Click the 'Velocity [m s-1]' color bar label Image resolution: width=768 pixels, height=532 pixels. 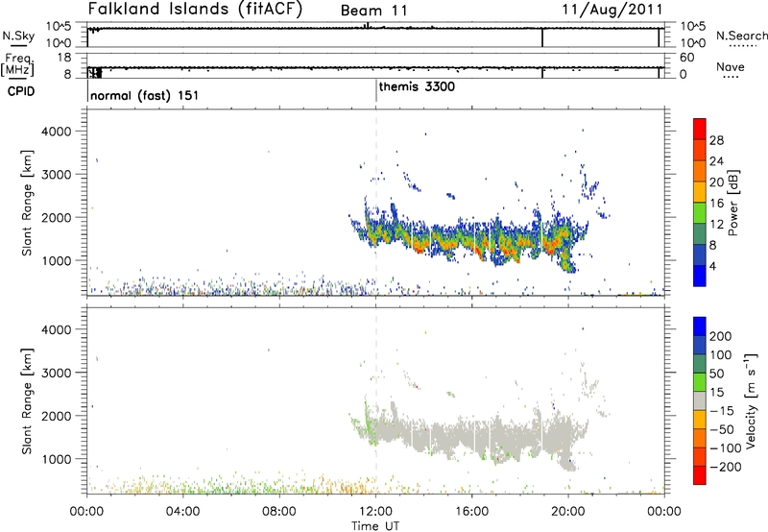click(751, 400)
